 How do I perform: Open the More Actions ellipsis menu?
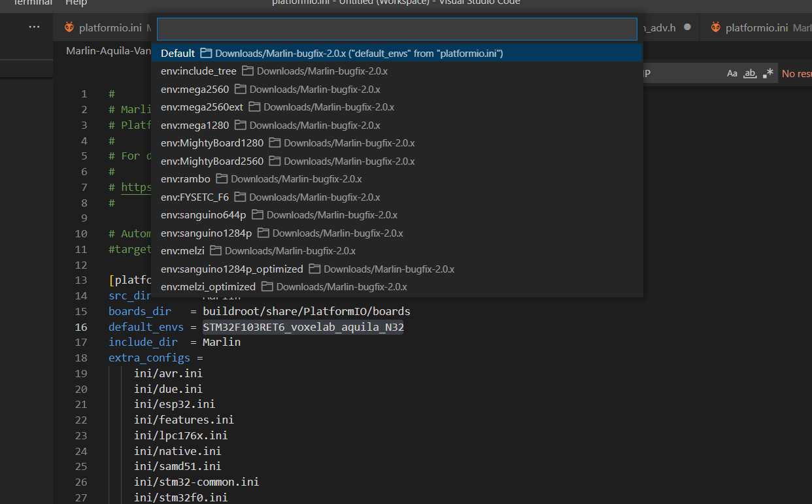pyautogui.click(x=35, y=27)
